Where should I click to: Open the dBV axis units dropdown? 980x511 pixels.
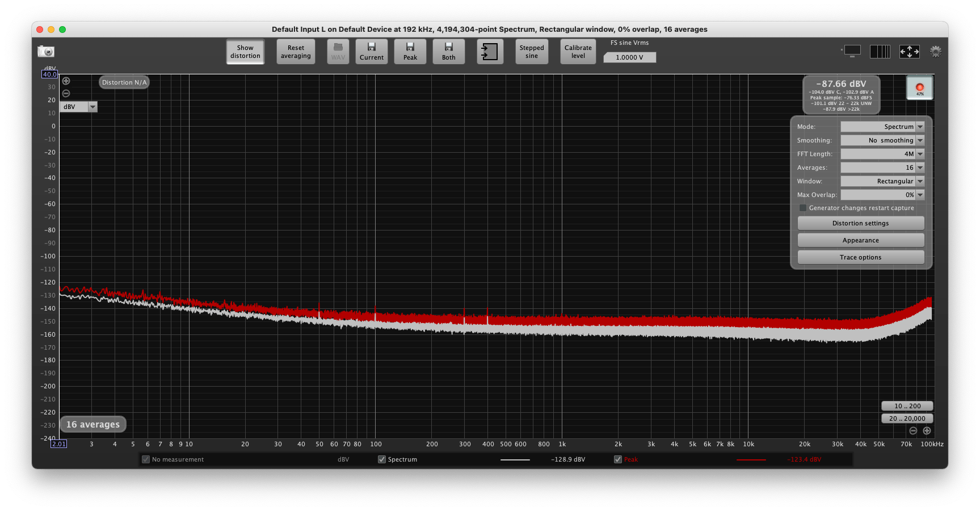point(78,107)
